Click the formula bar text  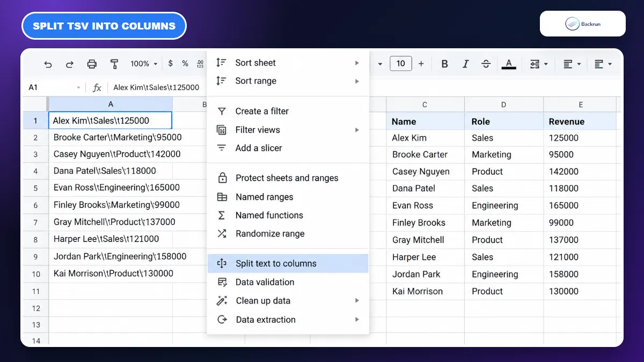coord(156,87)
